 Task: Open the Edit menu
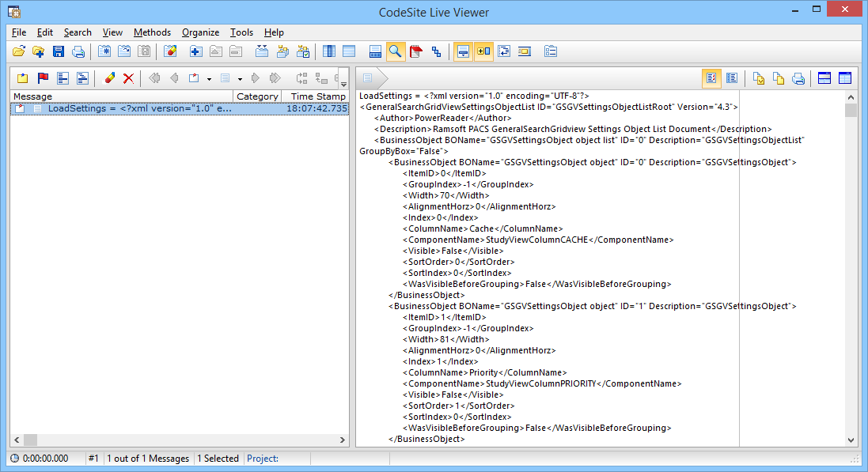coord(45,32)
